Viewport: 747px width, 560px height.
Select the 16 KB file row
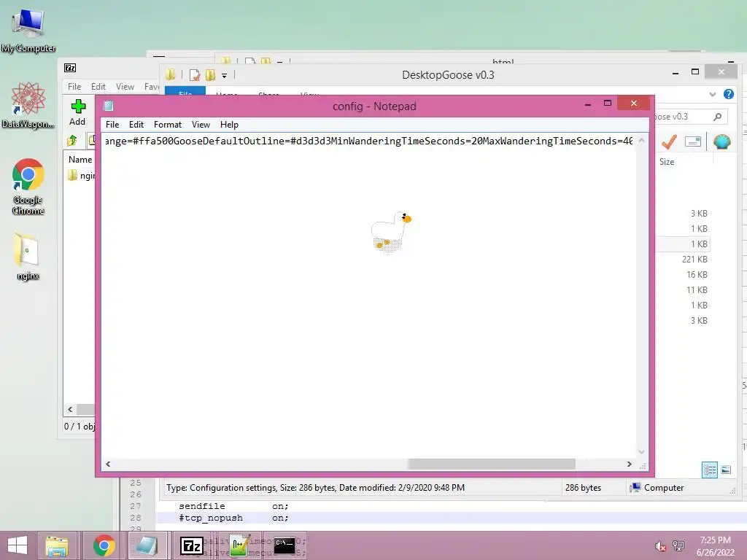(682, 275)
